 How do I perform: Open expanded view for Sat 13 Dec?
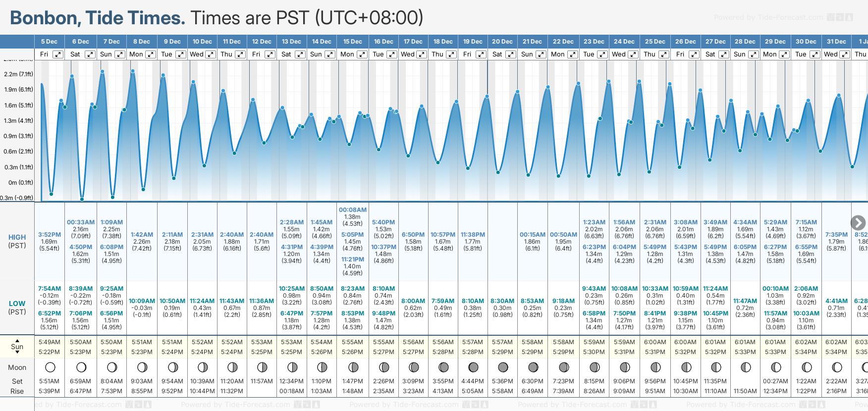click(300, 54)
